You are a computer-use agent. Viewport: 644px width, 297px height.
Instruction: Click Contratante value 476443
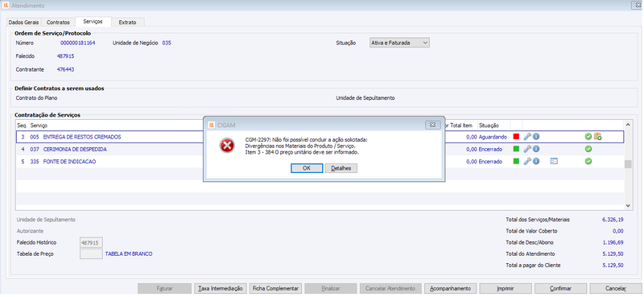tap(65, 69)
